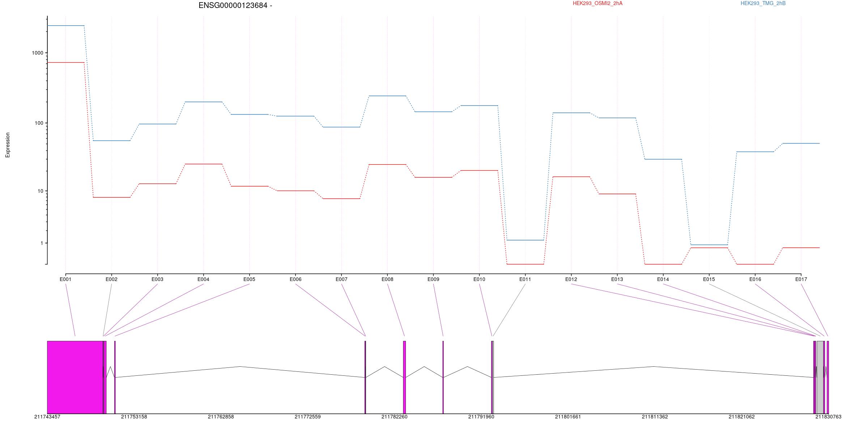This screenshot has width=868, height=434.
Task: Click exon label E017
Action: click(x=801, y=279)
